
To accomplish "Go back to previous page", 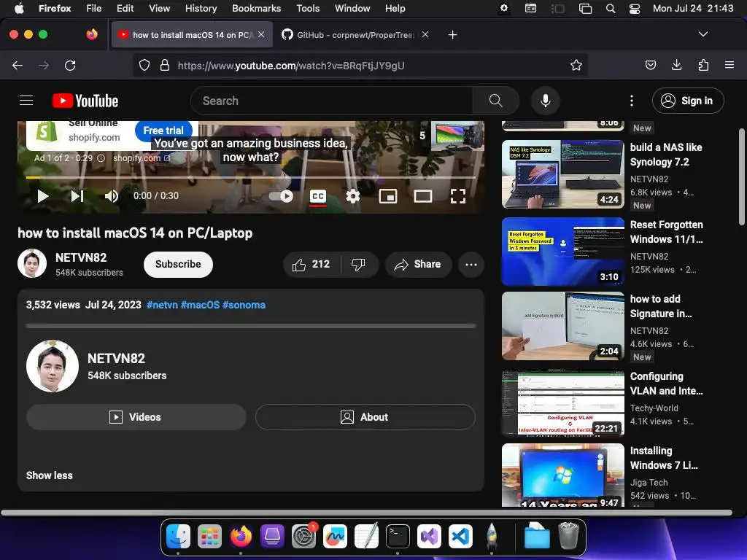I will point(18,65).
